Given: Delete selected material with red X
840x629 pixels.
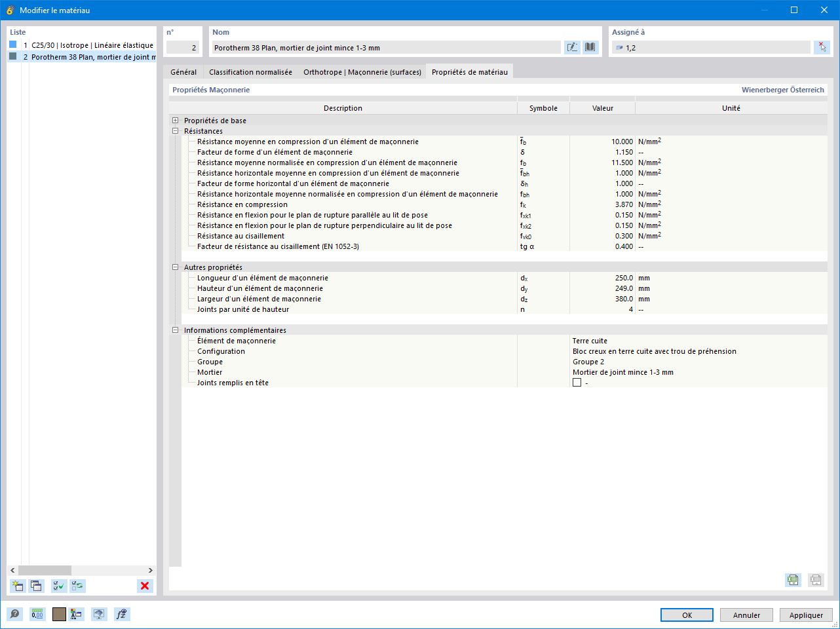Looking at the screenshot, I should (145, 586).
